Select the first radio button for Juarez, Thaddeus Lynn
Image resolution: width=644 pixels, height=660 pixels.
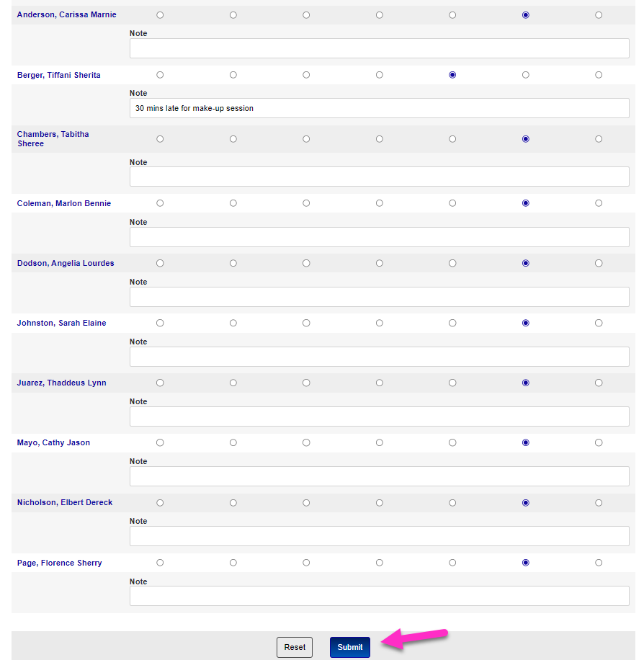click(x=160, y=383)
